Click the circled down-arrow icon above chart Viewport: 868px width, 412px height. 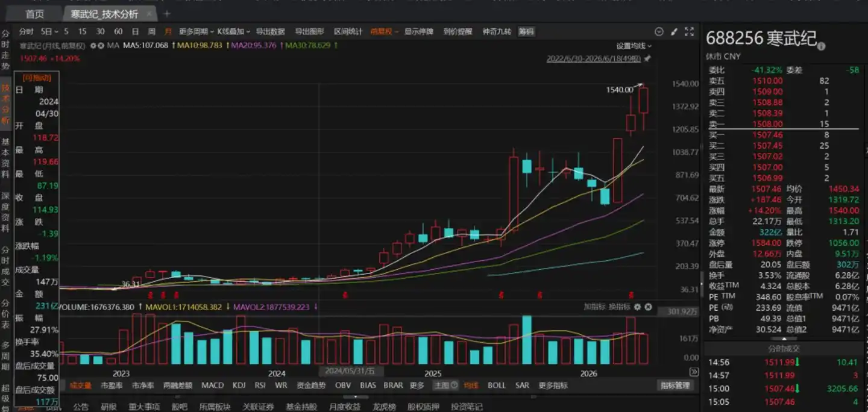click(x=659, y=31)
